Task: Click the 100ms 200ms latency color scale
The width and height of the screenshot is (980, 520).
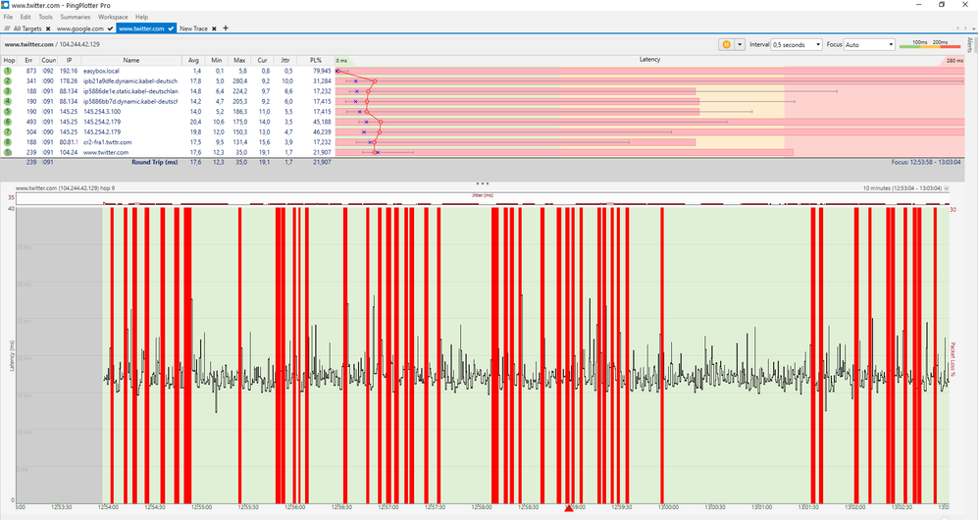Action: [929, 45]
